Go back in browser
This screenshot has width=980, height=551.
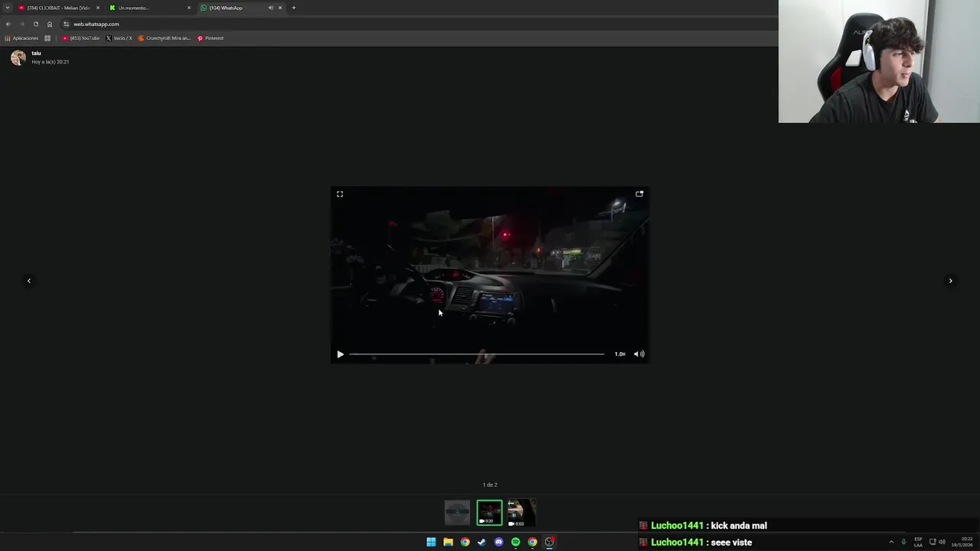pyautogui.click(x=8, y=24)
